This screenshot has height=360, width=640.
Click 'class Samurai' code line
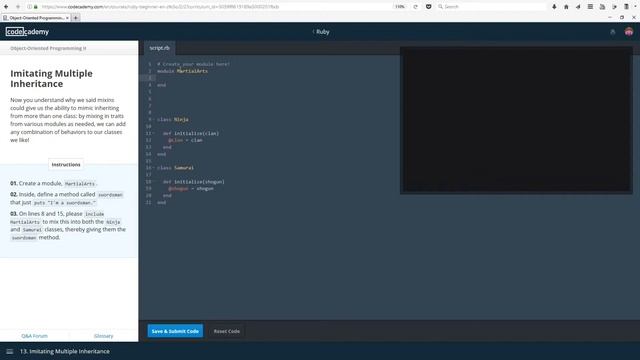tap(176, 168)
